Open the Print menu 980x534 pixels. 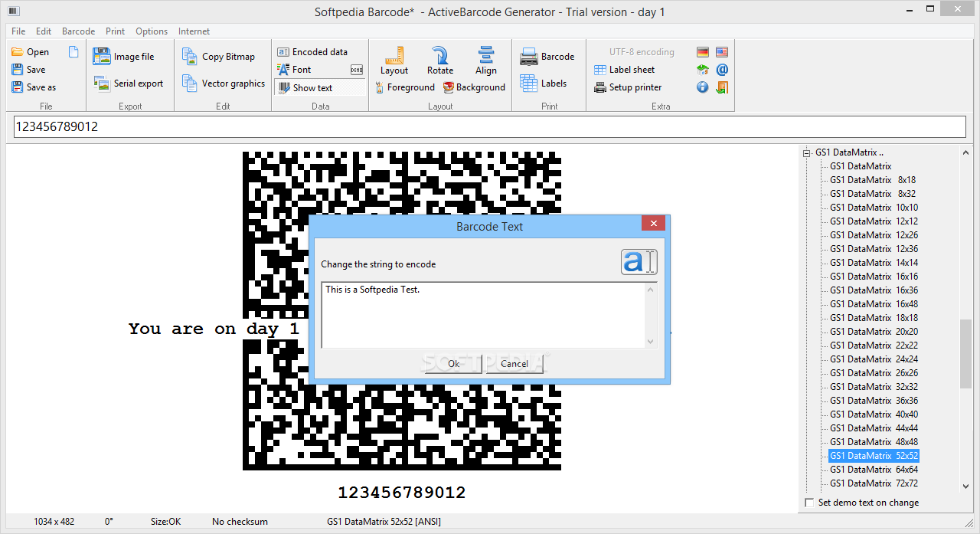coord(116,31)
